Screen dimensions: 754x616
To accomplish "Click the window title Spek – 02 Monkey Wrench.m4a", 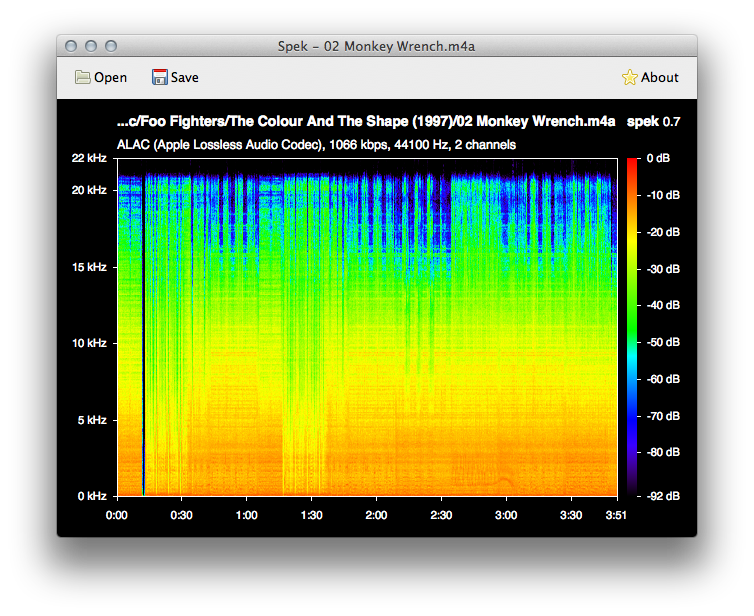I will [377, 46].
